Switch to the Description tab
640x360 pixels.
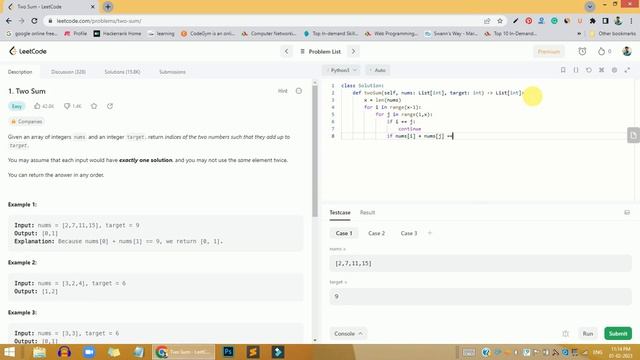pyautogui.click(x=20, y=72)
